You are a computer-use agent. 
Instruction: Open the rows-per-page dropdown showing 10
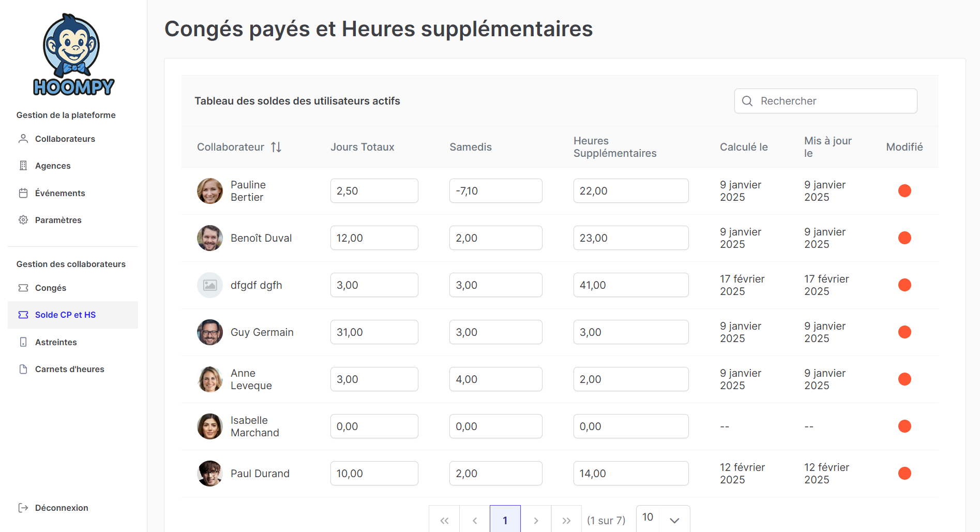(x=663, y=519)
